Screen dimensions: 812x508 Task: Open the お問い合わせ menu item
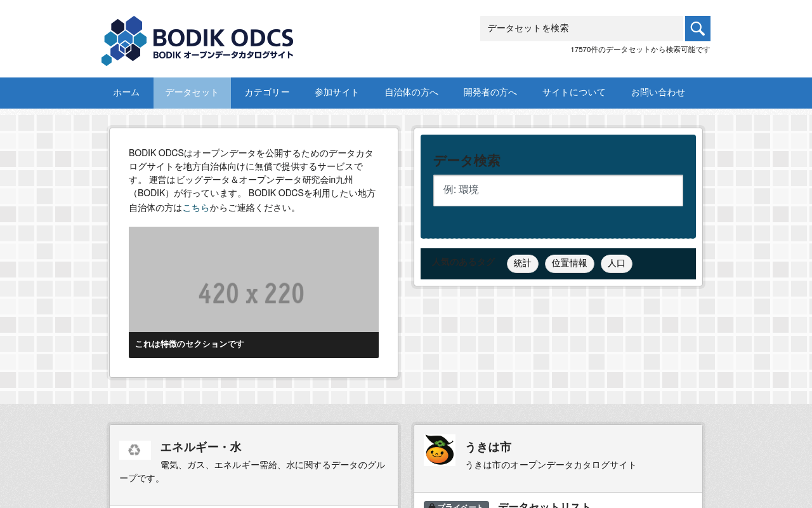pyautogui.click(x=658, y=93)
